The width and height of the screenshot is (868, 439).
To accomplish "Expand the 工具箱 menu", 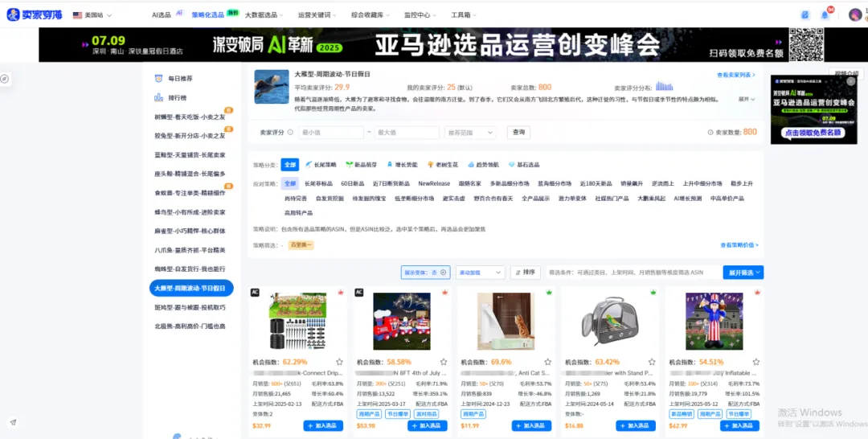I will 464,15.
